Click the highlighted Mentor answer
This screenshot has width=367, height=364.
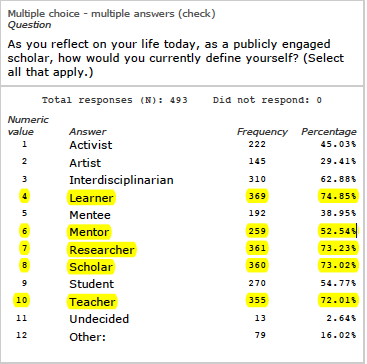[89, 232]
